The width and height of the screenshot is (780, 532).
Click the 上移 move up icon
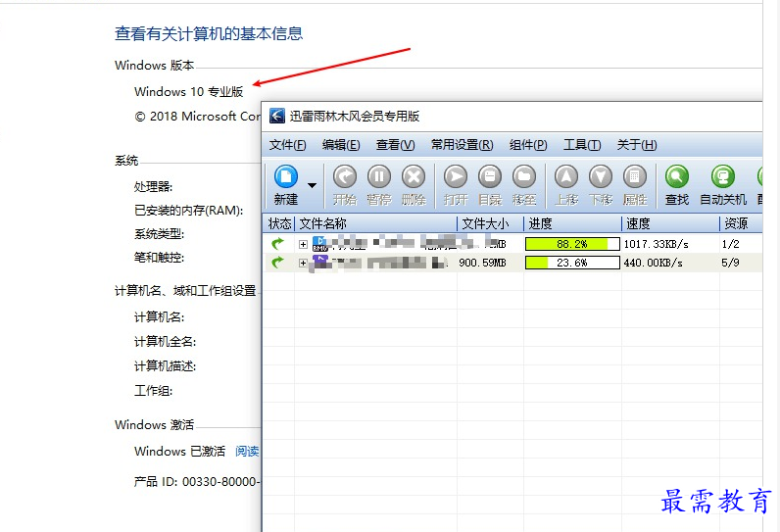[566, 176]
